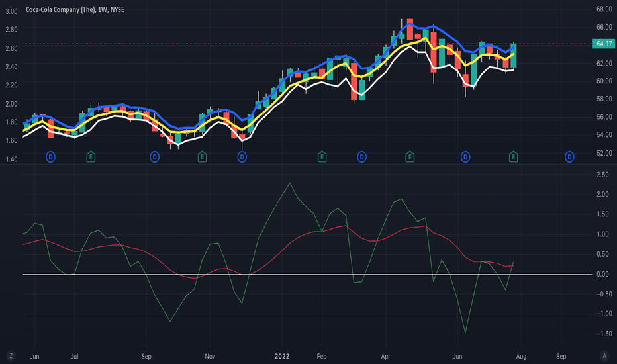Click the earnings marker just before Nov 2021
Screen dimensions: 617x364
click(x=203, y=157)
